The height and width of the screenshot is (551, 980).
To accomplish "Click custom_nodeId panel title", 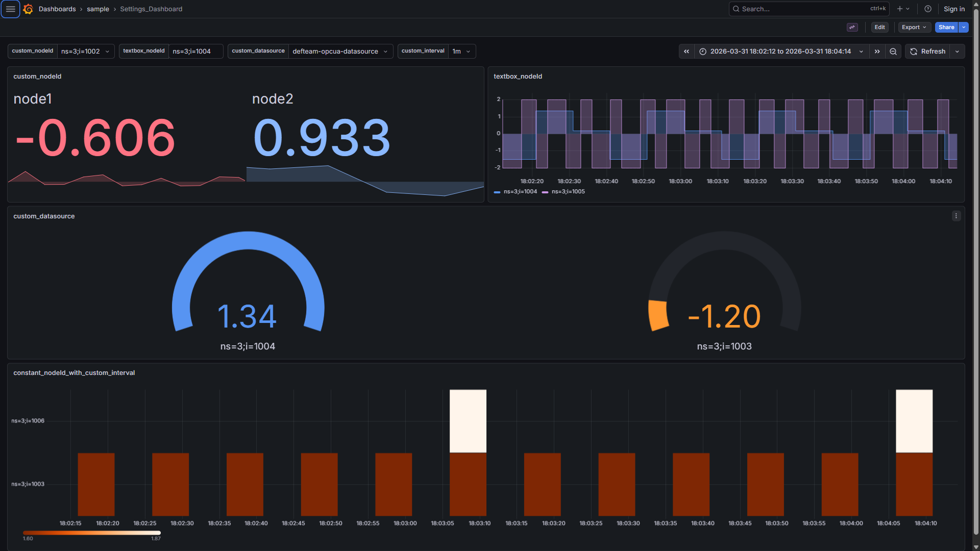I will (x=37, y=77).
